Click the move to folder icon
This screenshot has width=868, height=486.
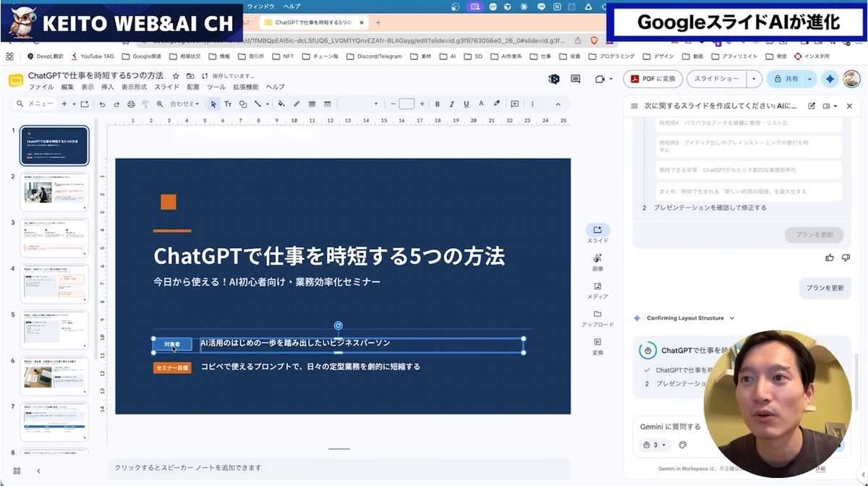190,76
